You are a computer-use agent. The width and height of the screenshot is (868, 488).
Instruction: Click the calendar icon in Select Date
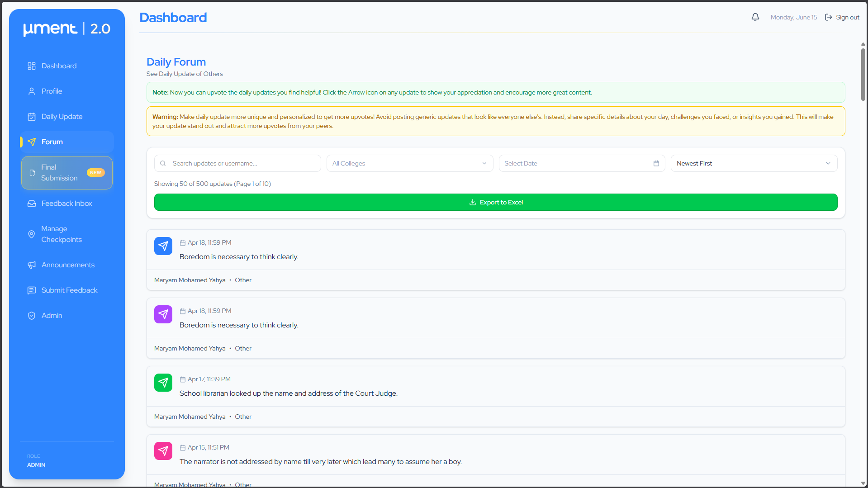(x=656, y=163)
